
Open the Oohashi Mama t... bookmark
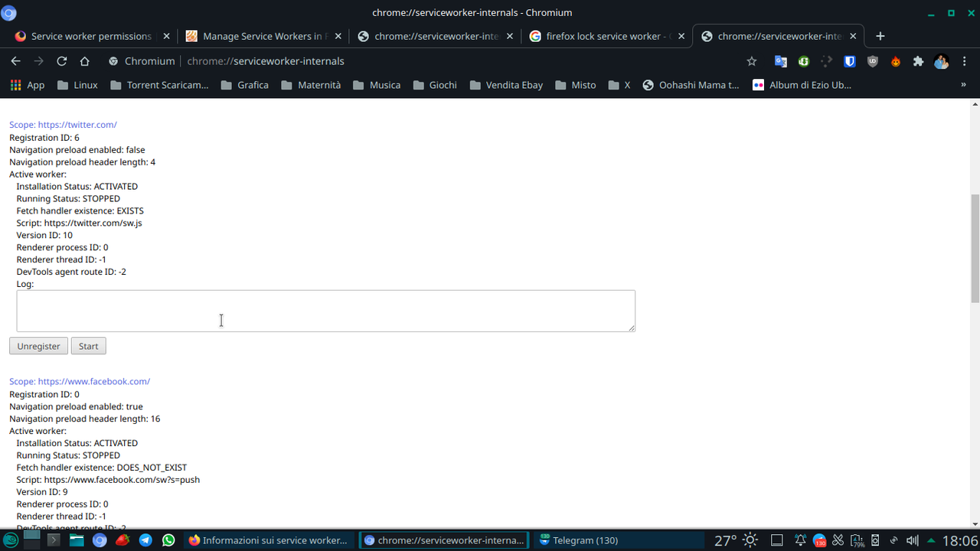[691, 85]
